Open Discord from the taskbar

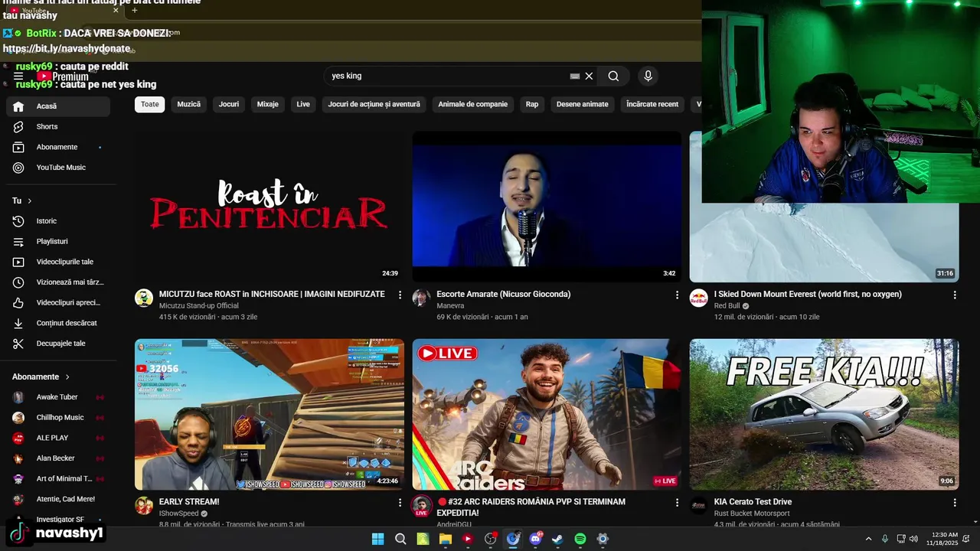coord(535,539)
